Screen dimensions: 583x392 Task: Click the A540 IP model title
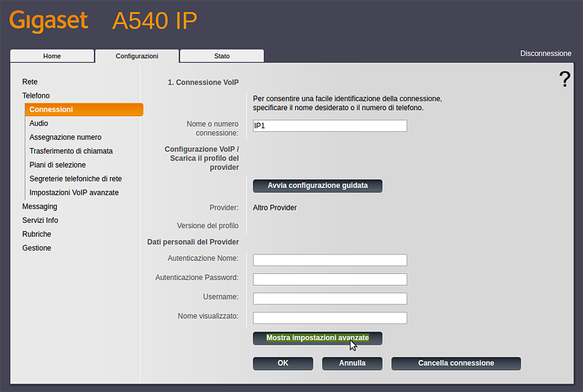[154, 21]
